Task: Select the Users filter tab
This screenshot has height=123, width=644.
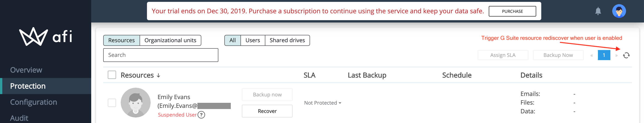Action: click(x=253, y=40)
